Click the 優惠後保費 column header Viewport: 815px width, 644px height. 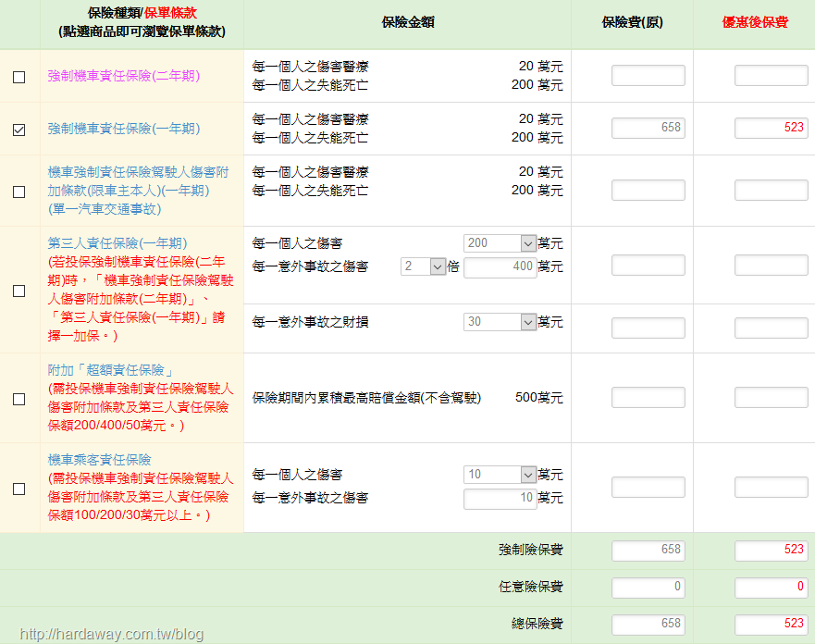pyautogui.click(x=755, y=22)
